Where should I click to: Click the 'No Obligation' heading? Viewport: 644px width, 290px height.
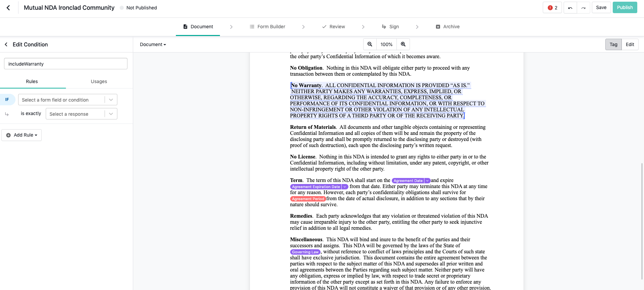point(306,68)
